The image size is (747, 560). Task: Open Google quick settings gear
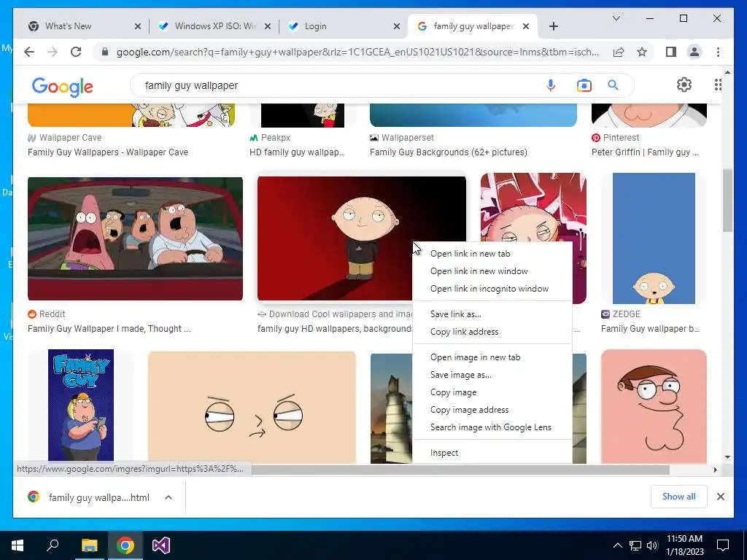tap(684, 85)
